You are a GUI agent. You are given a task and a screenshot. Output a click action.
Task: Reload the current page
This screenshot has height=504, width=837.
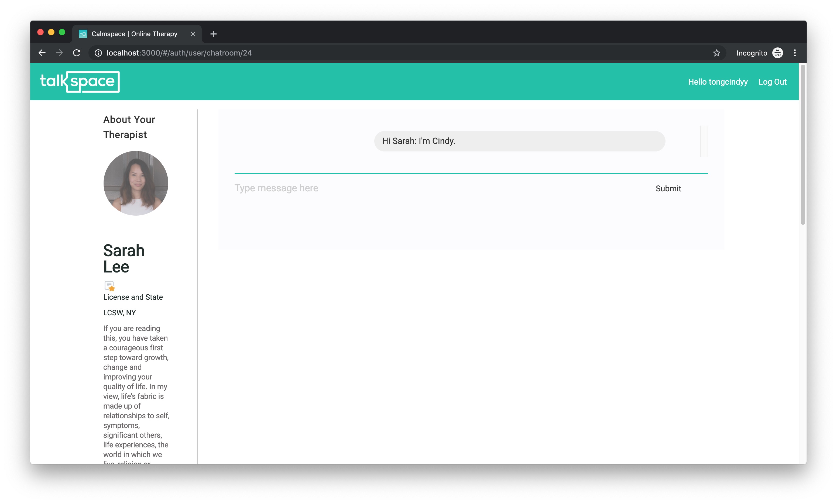click(x=77, y=53)
